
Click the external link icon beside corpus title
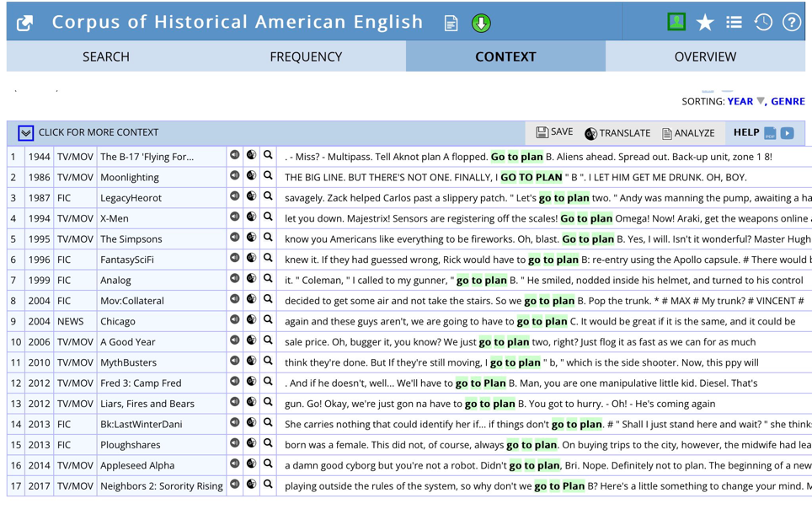[25, 23]
